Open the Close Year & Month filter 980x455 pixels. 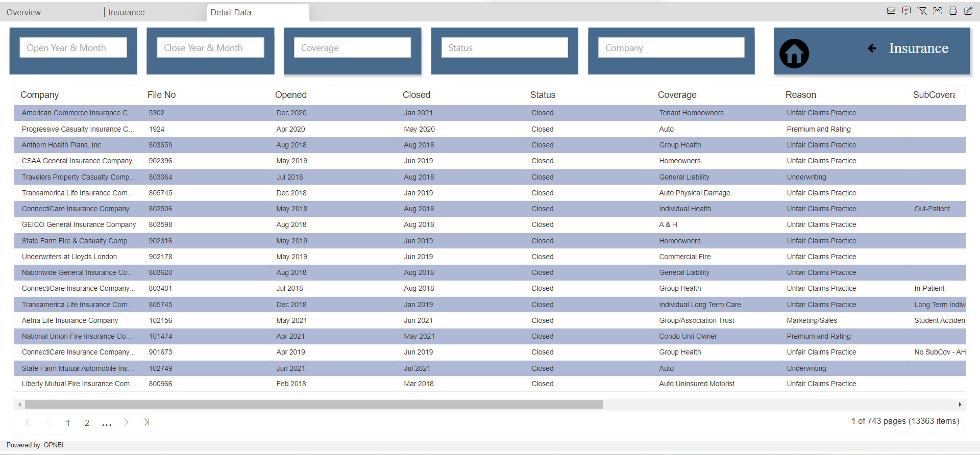210,47
